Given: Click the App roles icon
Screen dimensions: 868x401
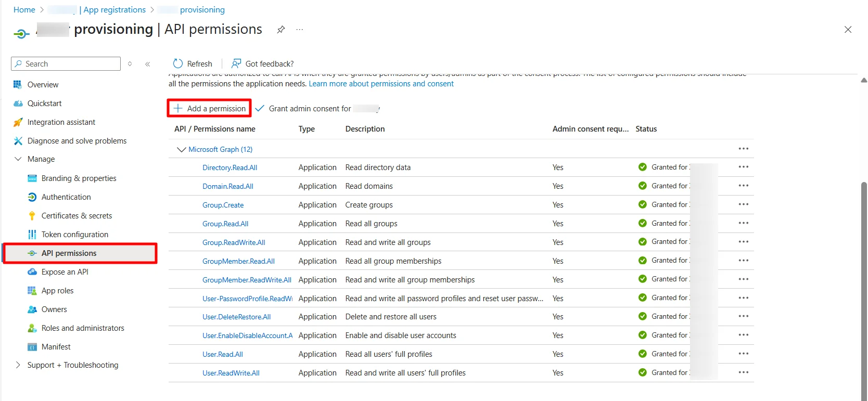Looking at the screenshot, I should [32, 291].
